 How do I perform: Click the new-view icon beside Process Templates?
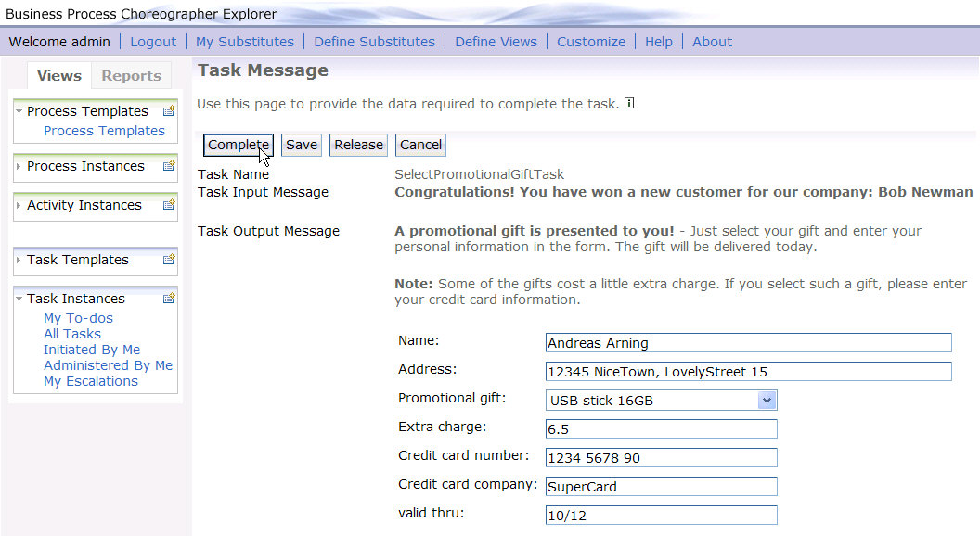point(169,111)
